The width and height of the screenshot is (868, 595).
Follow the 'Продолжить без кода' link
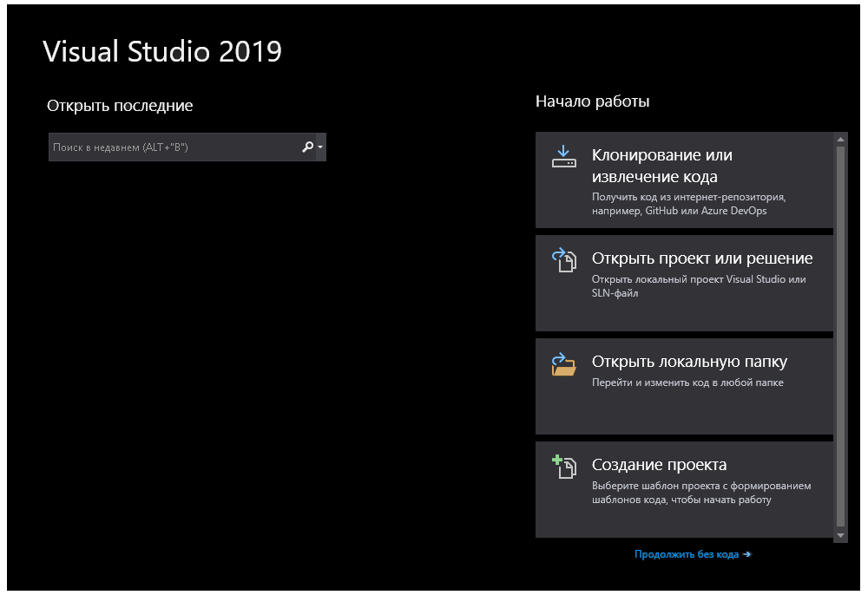click(x=693, y=554)
